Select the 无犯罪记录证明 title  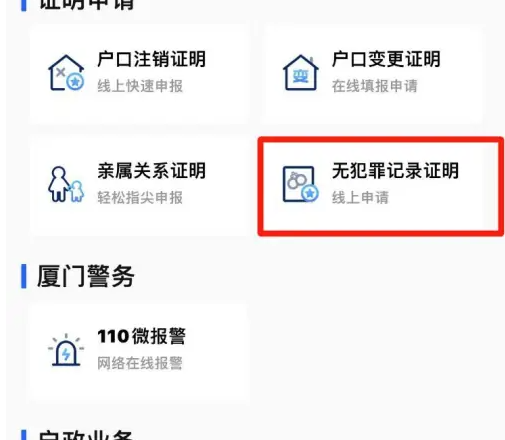tap(395, 170)
